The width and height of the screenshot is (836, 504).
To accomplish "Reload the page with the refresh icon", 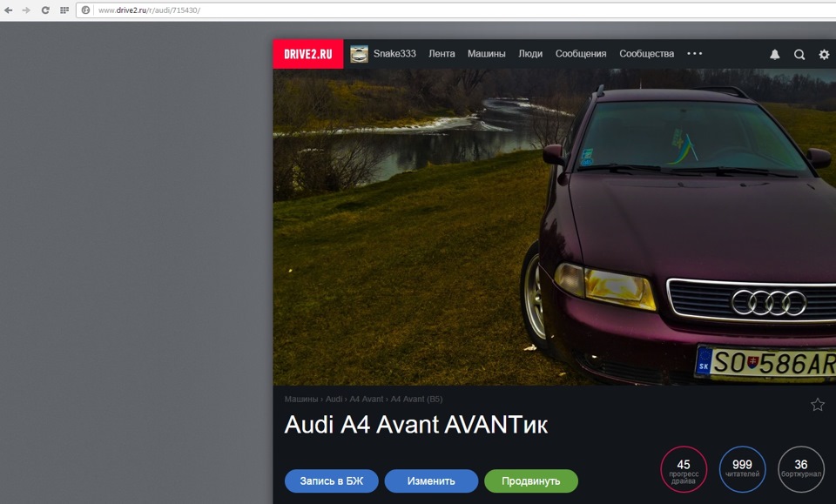I will coord(45,10).
